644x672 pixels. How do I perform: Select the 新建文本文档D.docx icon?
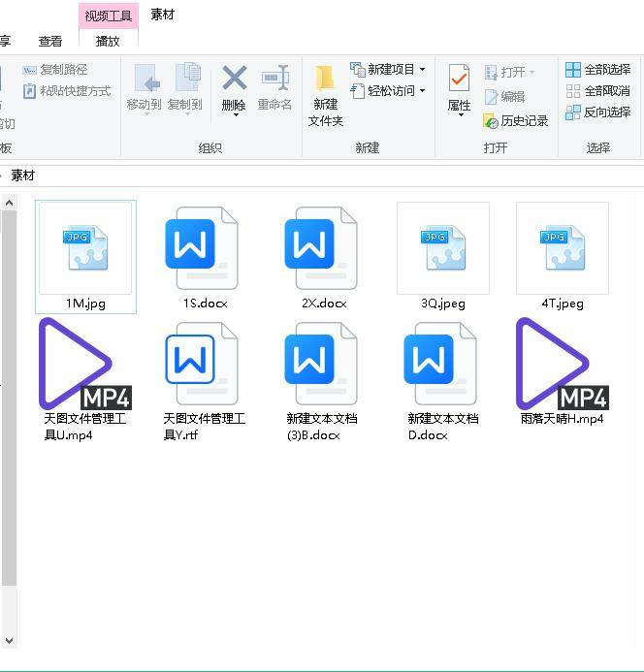pyautogui.click(x=440, y=364)
